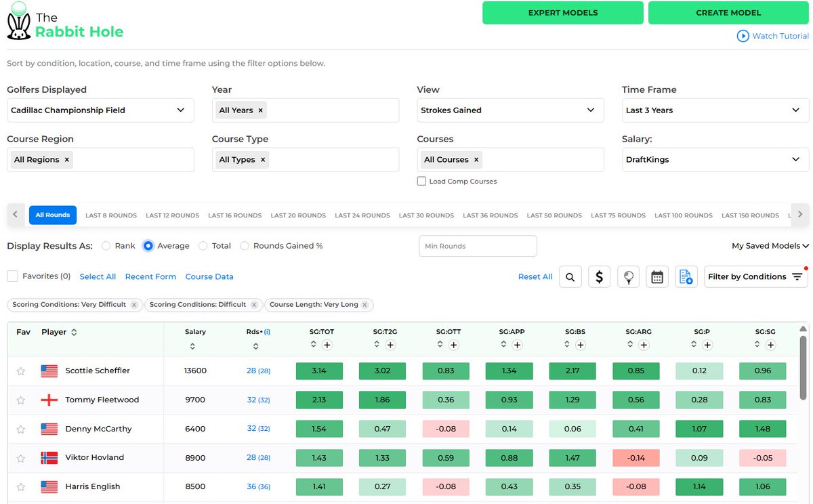
Task: Select LAST 8 ROUNDS tab
Action: click(x=111, y=215)
